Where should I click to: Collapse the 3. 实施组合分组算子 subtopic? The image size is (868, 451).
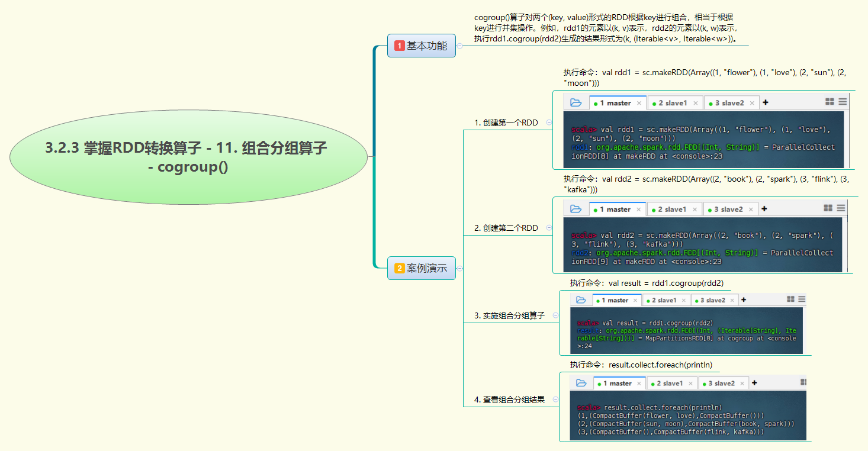[555, 315]
